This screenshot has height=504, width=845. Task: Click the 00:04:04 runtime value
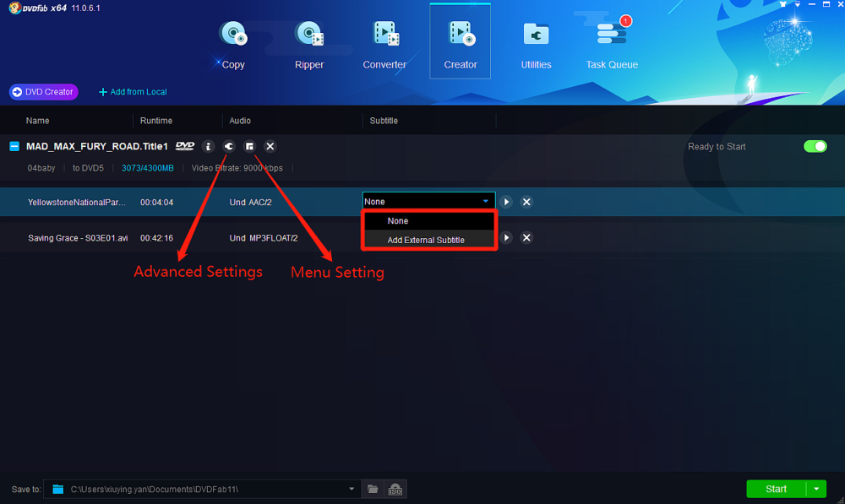point(156,203)
